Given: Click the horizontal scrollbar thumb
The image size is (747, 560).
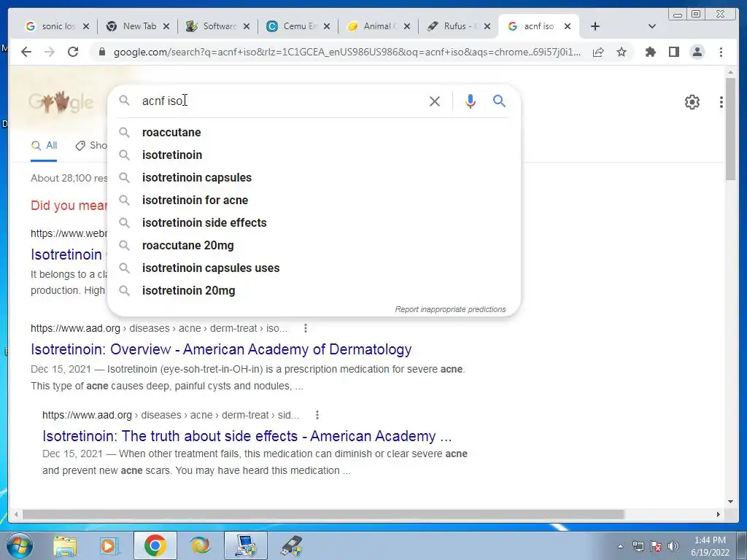Looking at the screenshot, I should (x=323, y=515).
